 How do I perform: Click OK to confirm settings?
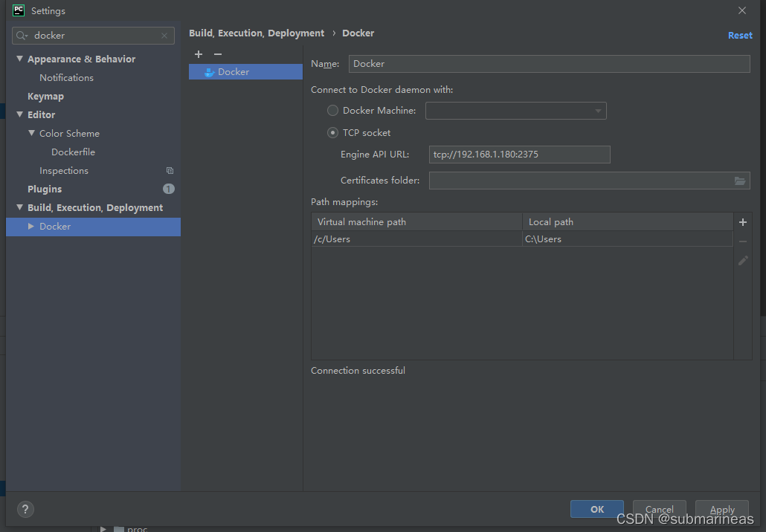click(x=597, y=509)
